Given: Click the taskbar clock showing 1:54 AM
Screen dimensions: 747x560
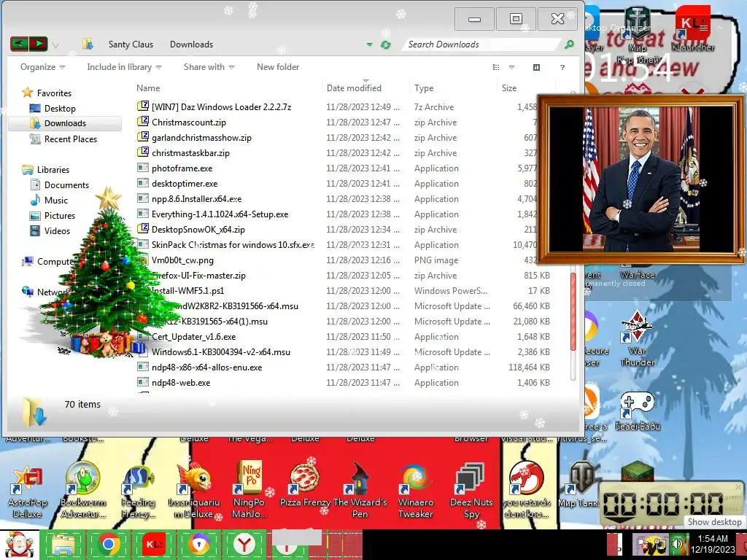Looking at the screenshot, I should [713, 544].
